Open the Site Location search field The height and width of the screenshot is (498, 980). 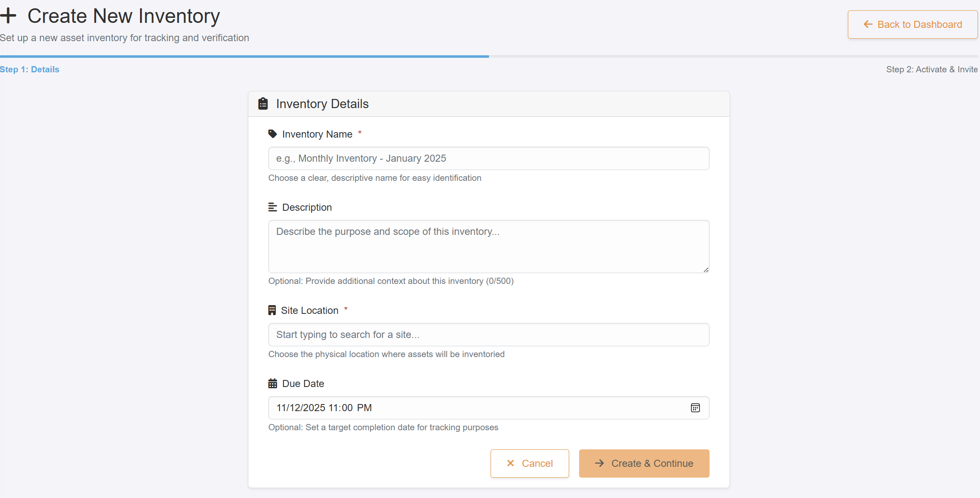coord(489,335)
